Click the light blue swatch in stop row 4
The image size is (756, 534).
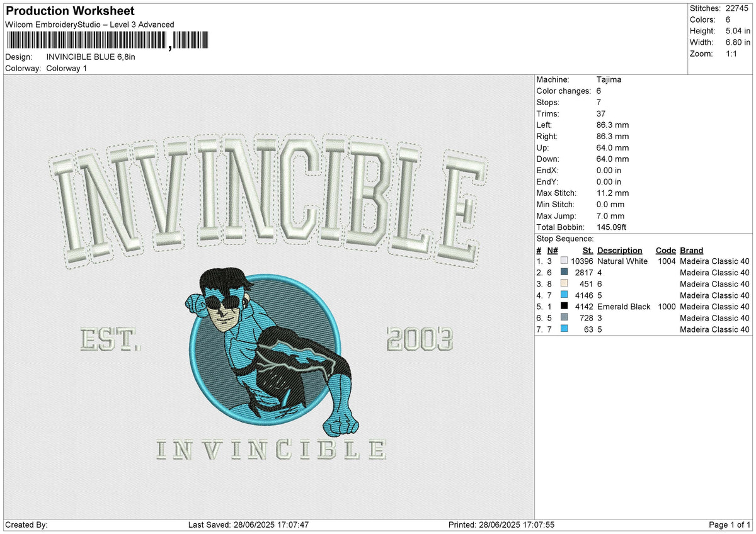tap(564, 295)
